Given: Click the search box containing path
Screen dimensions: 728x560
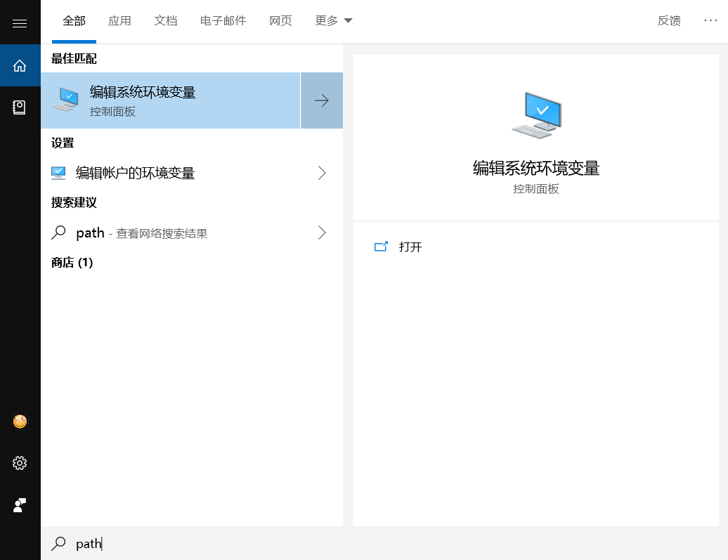Looking at the screenshot, I should coord(281,543).
